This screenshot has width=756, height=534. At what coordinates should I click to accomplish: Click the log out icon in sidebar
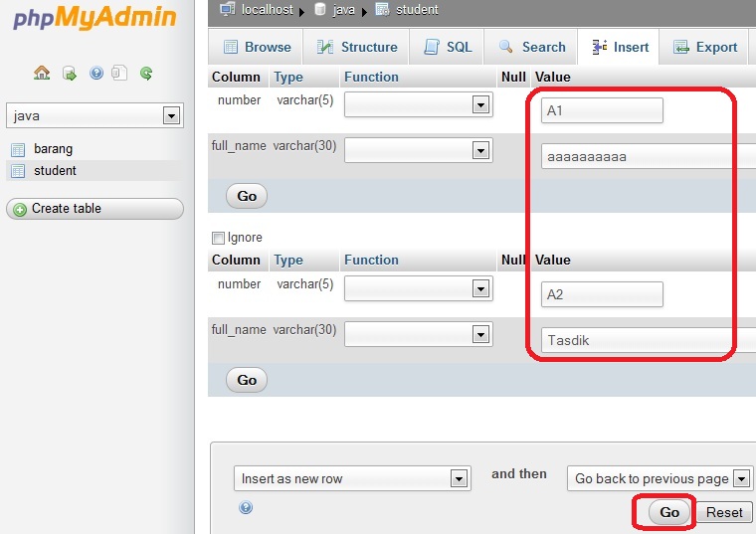(x=70, y=74)
